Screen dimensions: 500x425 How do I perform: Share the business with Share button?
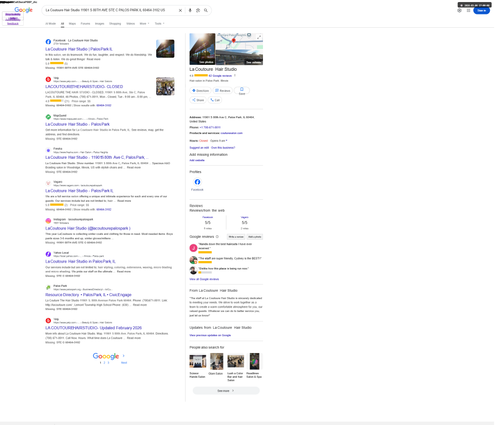pos(198,100)
